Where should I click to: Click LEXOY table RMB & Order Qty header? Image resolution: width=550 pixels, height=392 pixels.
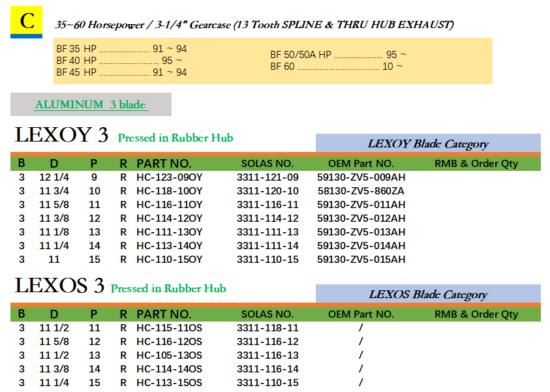coord(476,164)
